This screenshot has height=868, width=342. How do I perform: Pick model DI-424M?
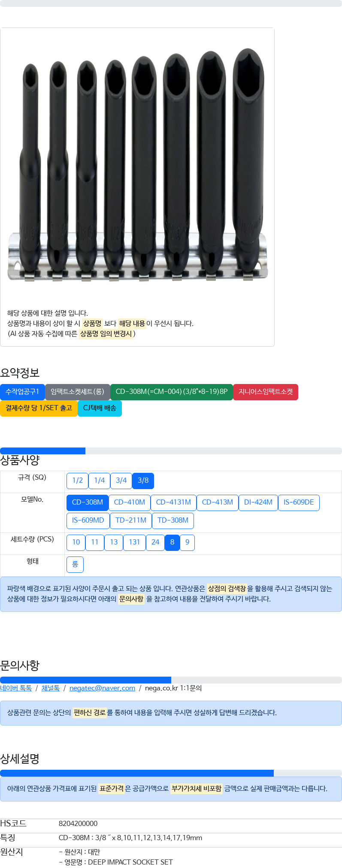258,502
